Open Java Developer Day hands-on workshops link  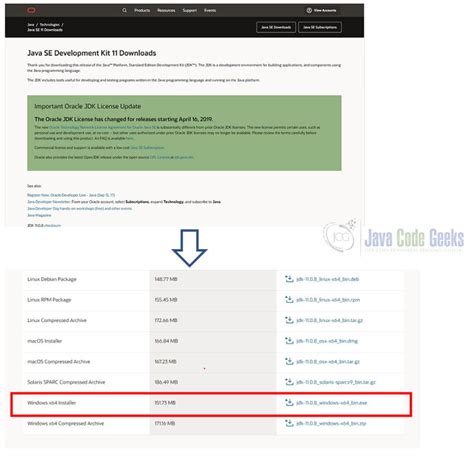tap(80, 208)
